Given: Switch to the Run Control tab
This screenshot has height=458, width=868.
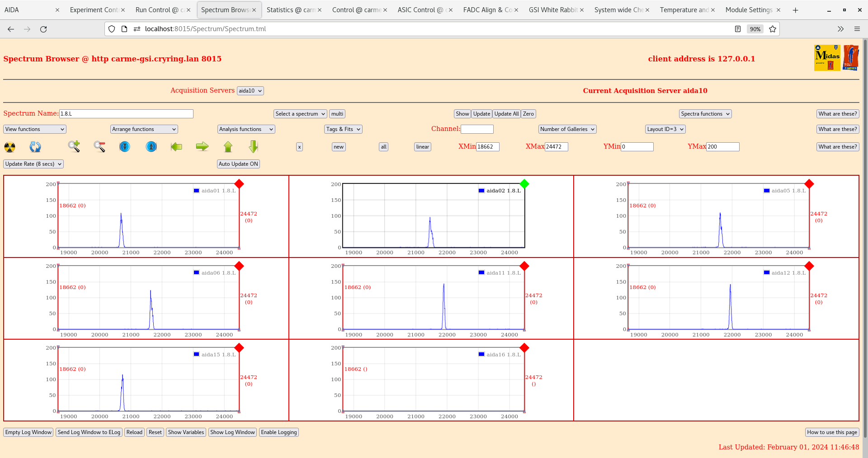Looking at the screenshot, I should point(160,9).
